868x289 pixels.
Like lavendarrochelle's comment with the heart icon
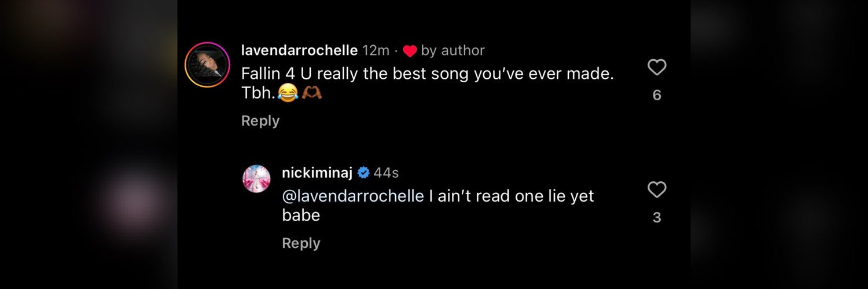click(657, 68)
